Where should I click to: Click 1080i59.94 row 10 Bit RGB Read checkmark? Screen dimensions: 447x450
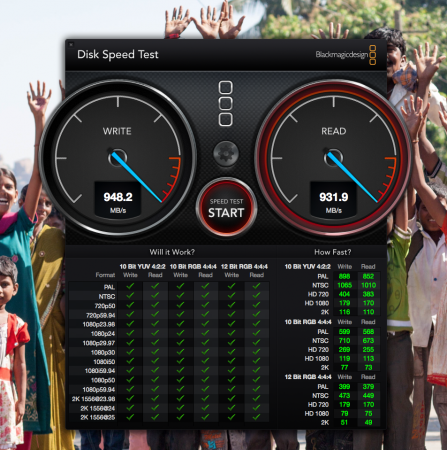205,370
